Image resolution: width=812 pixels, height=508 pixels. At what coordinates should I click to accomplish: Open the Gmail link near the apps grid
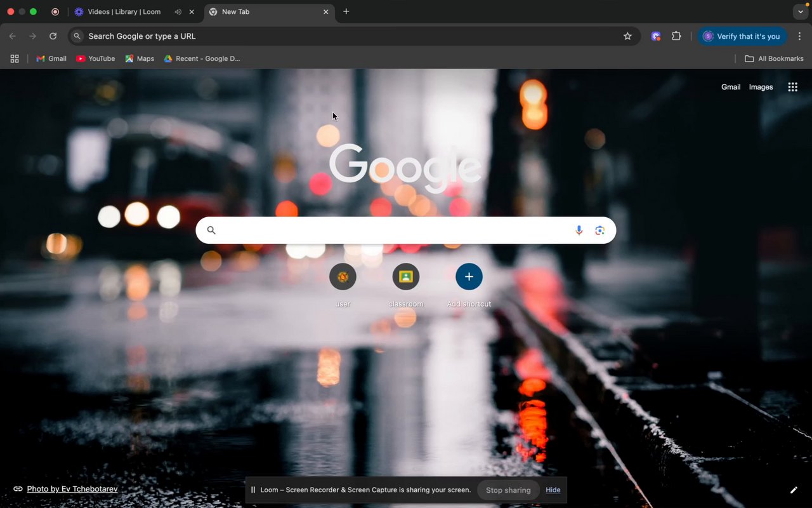click(x=731, y=87)
